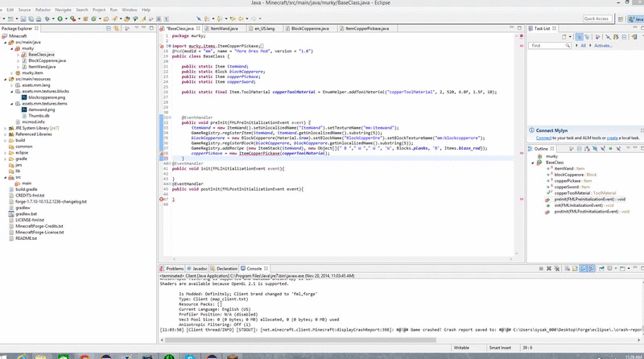
Task: Collapse BaseClass node in Outline
Action: (533, 163)
